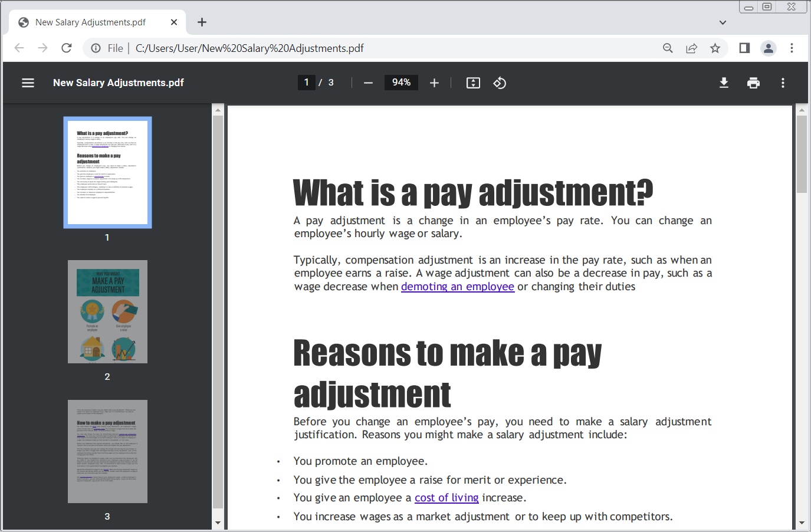Reload the current page

(66, 48)
